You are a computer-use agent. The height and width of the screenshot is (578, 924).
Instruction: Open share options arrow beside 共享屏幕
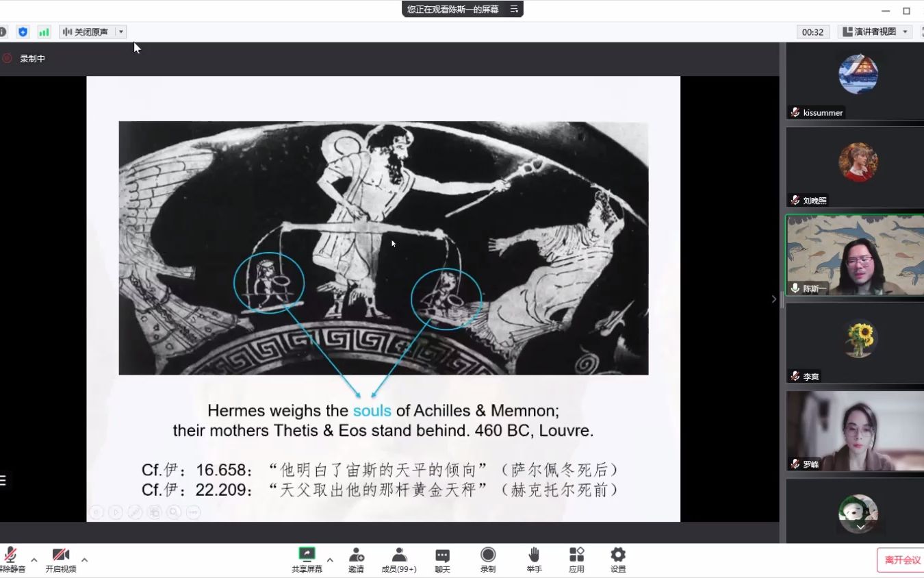tap(330, 560)
